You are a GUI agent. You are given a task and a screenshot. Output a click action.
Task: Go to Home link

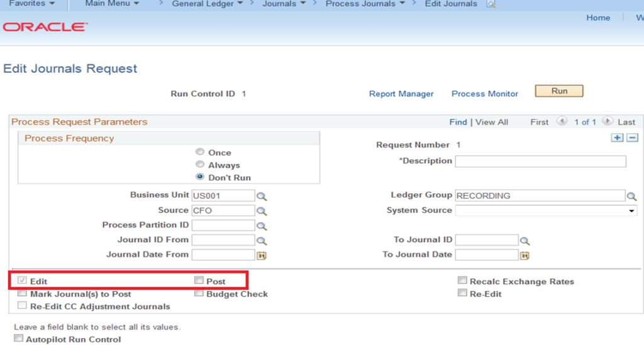tap(598, 18)
